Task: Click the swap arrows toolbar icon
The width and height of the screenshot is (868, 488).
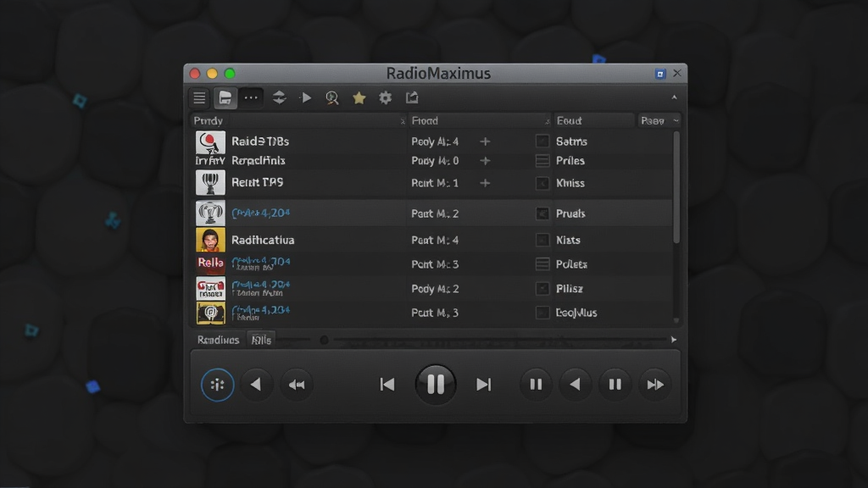Action: [x=279, y=98]
